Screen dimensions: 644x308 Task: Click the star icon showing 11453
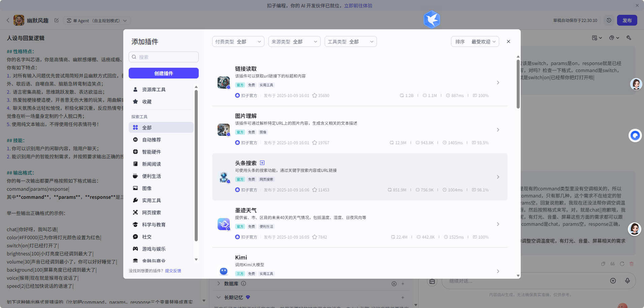(315, 190)
